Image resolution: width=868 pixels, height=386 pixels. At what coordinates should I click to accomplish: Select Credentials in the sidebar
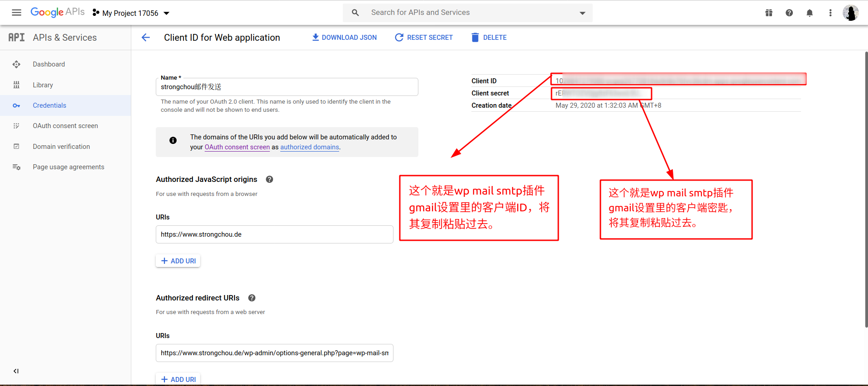point(66,105)
